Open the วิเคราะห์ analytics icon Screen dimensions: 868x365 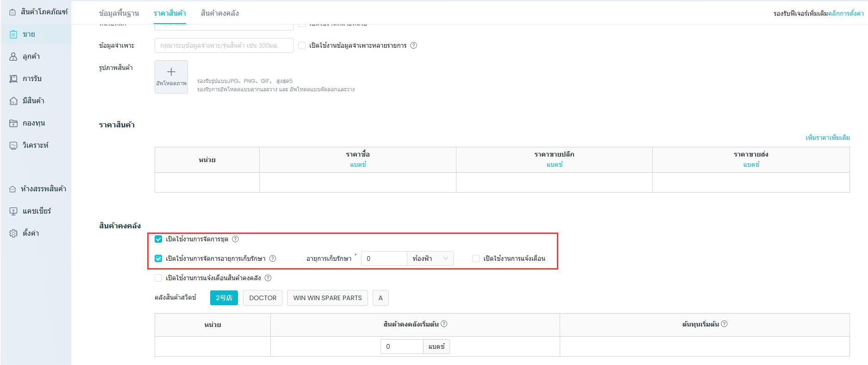point(13,145)
